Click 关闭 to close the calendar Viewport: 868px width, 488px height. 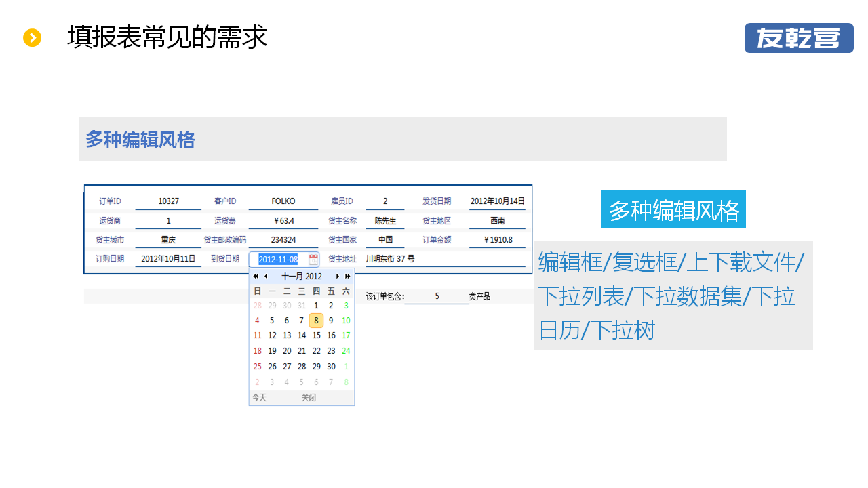[x=309, y=398]
